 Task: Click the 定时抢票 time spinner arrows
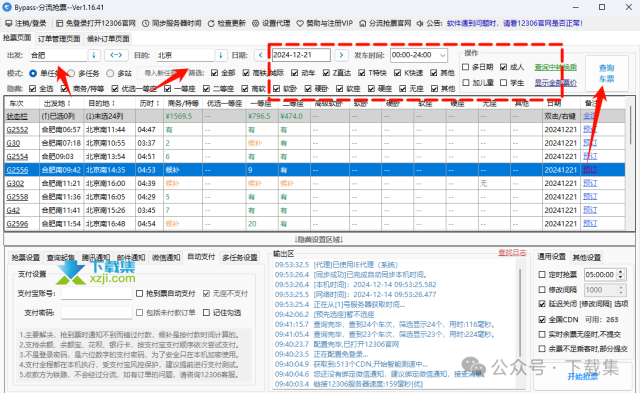pos(621,275)
